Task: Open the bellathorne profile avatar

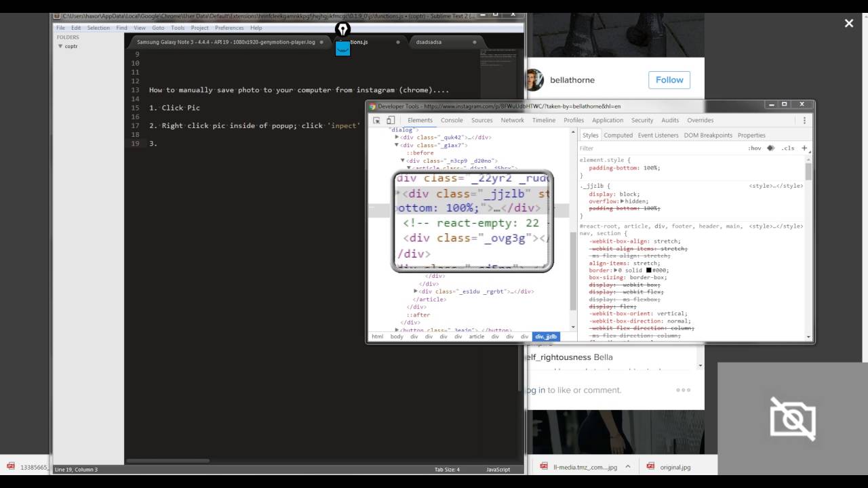Action: (x=534, y=80)
